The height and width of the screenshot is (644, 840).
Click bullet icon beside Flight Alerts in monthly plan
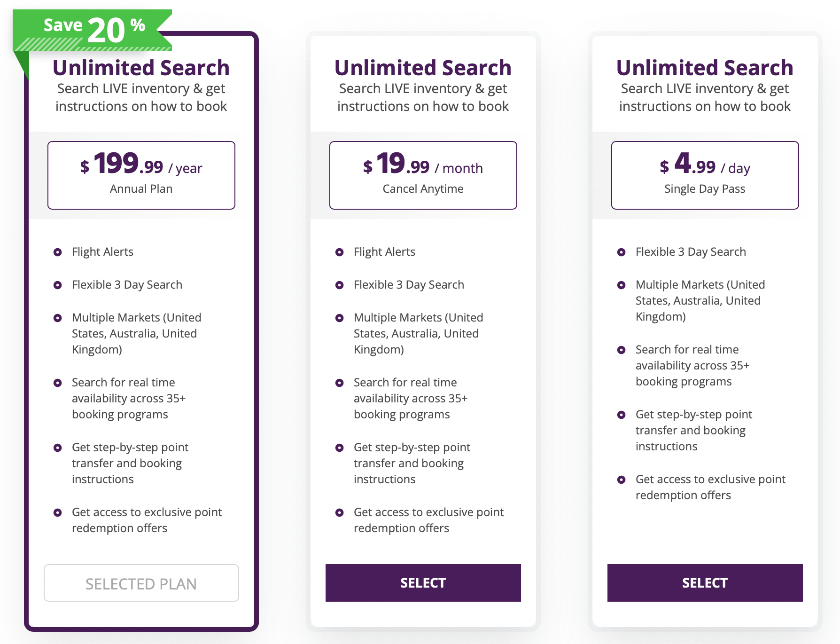point(340,252)
